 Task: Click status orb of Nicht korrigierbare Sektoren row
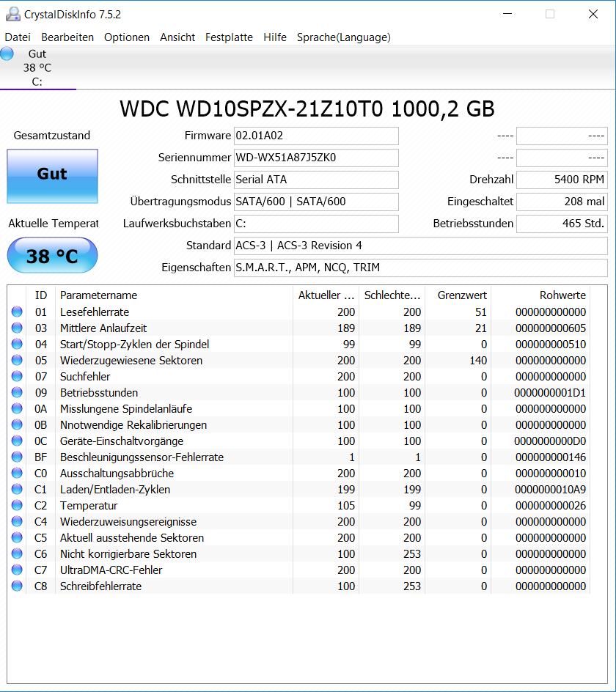[x=17, y=553]
